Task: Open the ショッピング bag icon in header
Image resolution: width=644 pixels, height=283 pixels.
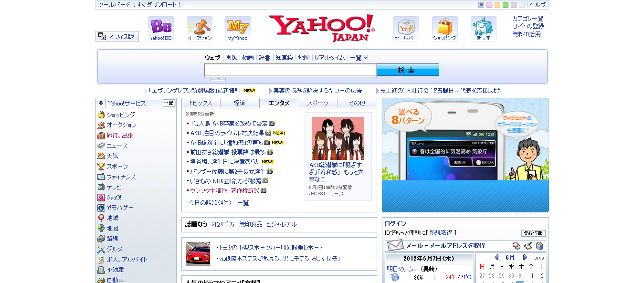Action: (445, 29)
